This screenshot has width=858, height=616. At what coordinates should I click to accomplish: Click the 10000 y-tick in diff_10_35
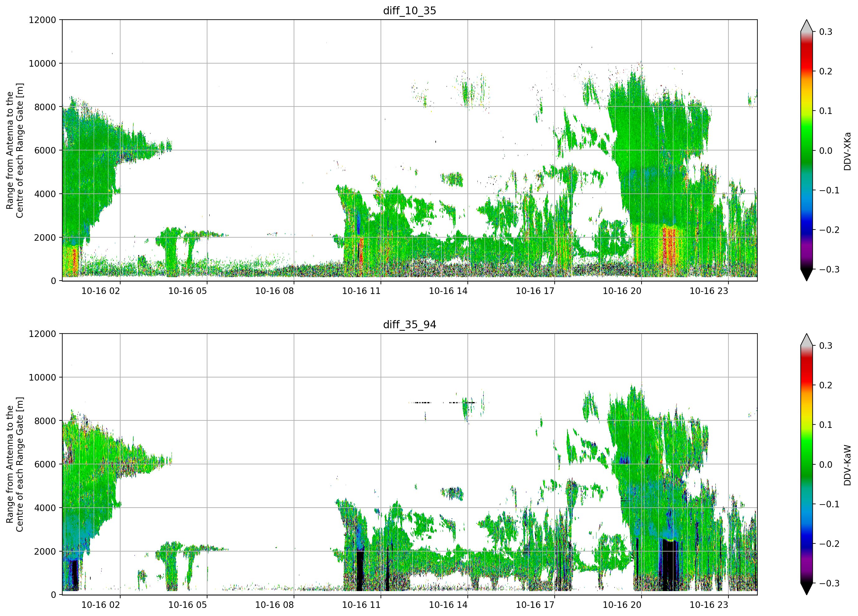click(42, 63)
